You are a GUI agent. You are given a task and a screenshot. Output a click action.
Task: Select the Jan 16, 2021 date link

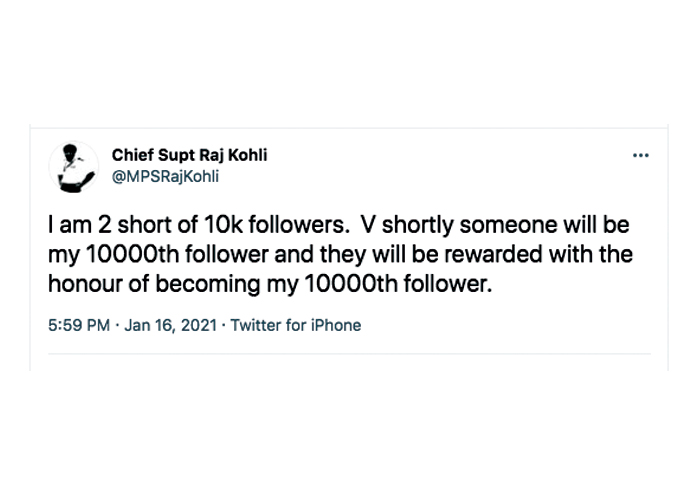[171, 325]
